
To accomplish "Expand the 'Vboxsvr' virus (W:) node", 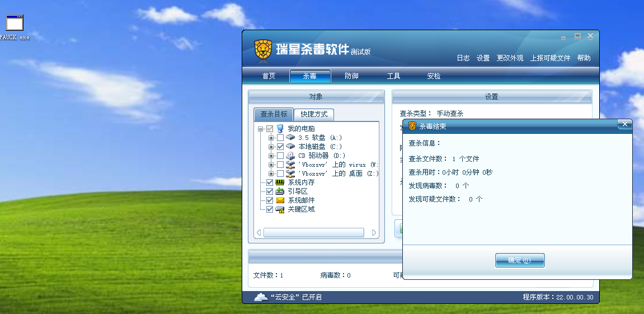I will click(x=271, y=165).
